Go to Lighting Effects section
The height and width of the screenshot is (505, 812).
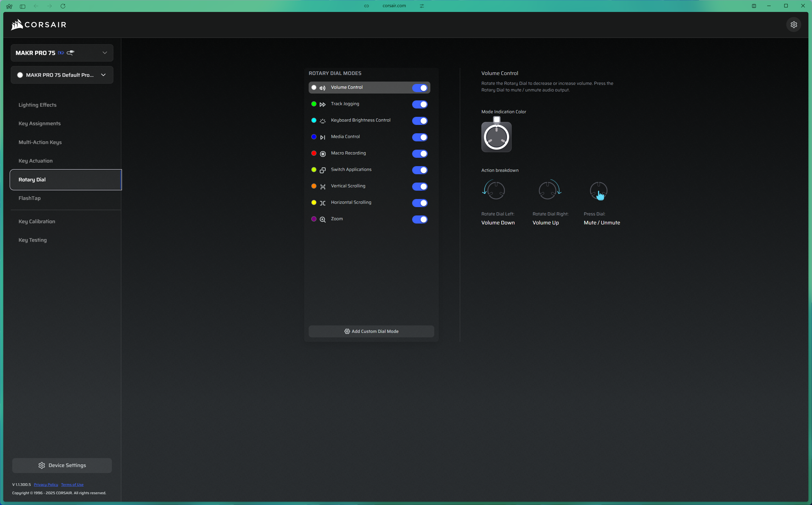(37, 105)
